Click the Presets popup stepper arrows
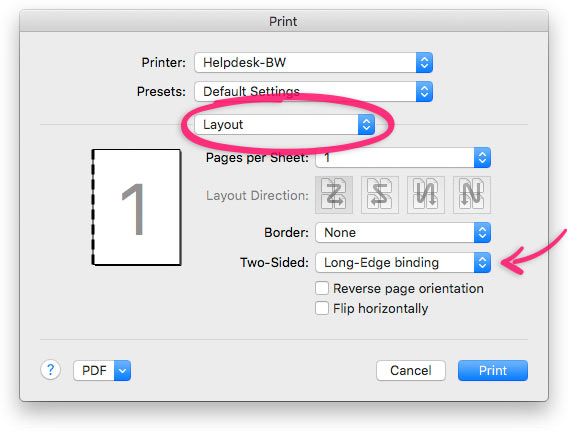Viewport: 568px width, 431px height. point(424,92)
